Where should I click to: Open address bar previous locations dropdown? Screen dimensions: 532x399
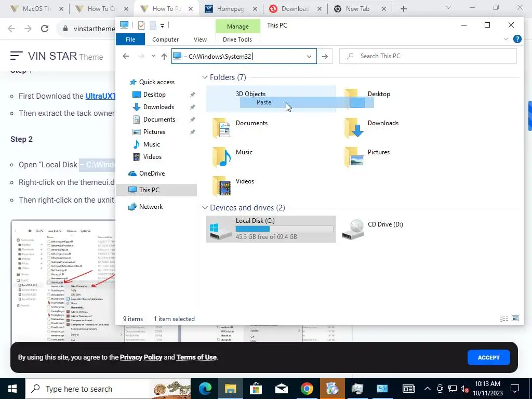click(x=309, y=56)
